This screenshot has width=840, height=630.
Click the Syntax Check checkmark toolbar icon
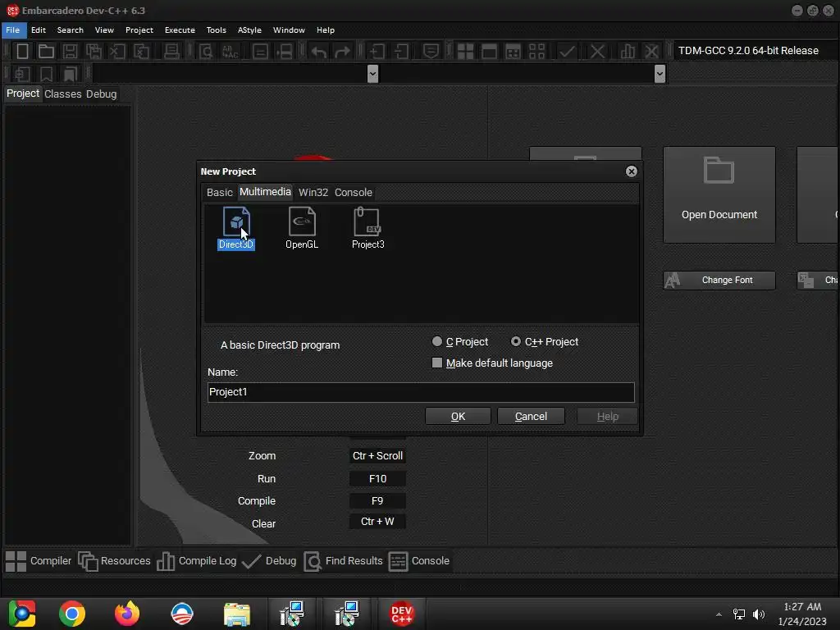[x=567, y=52]
